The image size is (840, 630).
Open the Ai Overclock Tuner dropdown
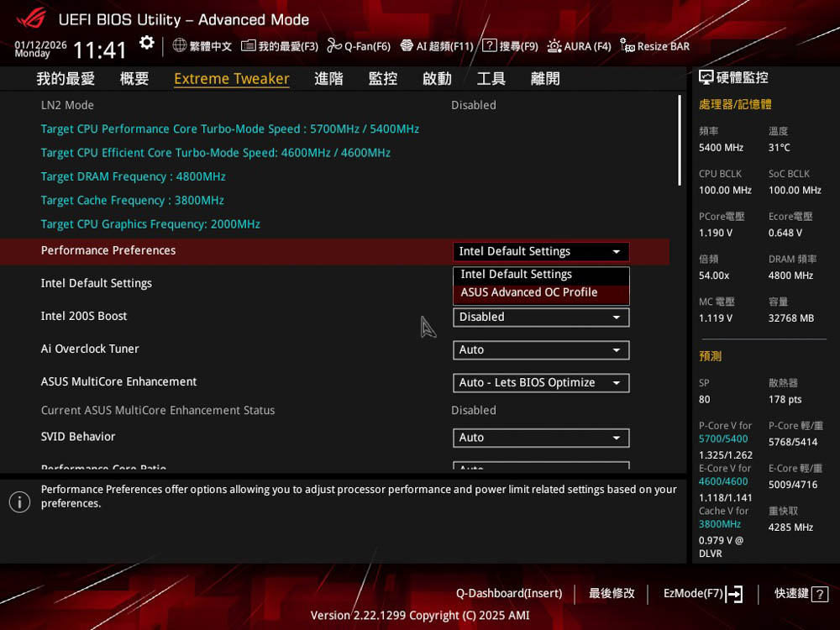click(x=541, y=350)
